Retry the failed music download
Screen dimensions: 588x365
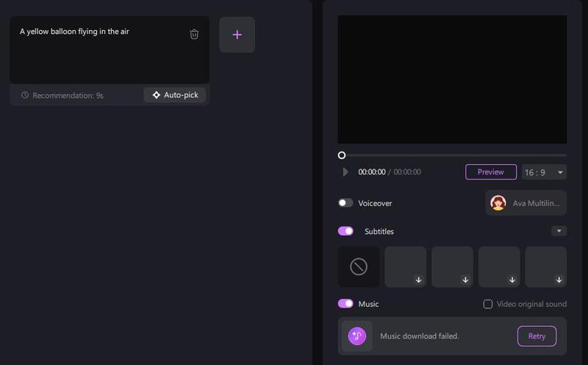(x=537, y=336)
